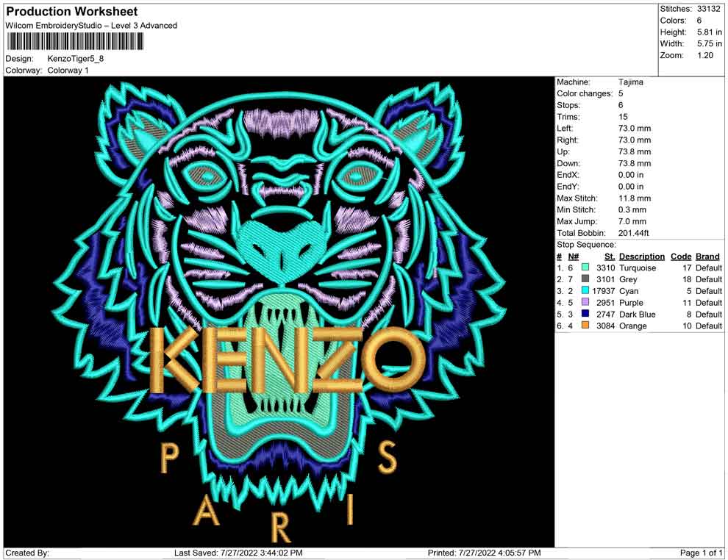This screenshot has height=560, width=728.
Task: Click the 'Stop Sequence:' heading
Action: (x=586, y=245)
